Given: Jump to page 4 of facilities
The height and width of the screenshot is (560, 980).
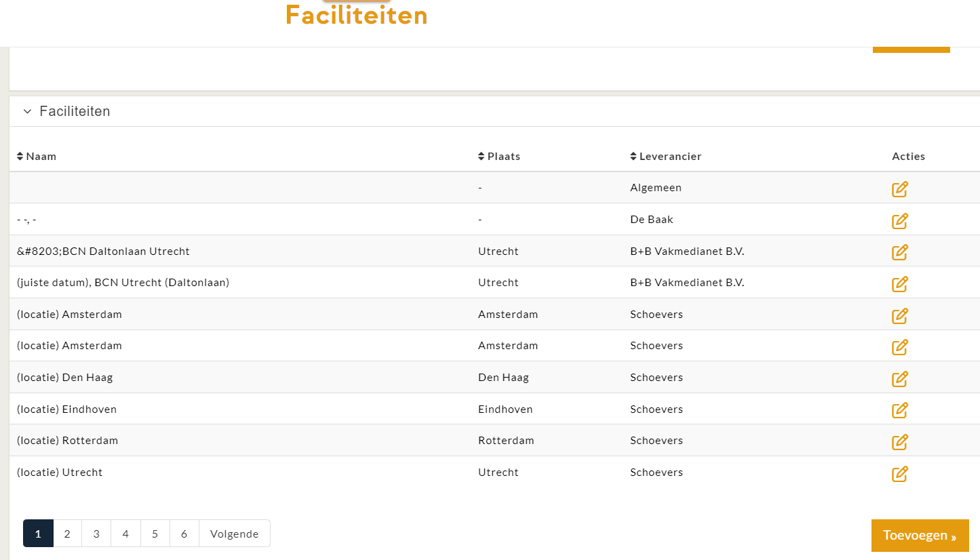Looking at the screenshot, I should point(125,534).
